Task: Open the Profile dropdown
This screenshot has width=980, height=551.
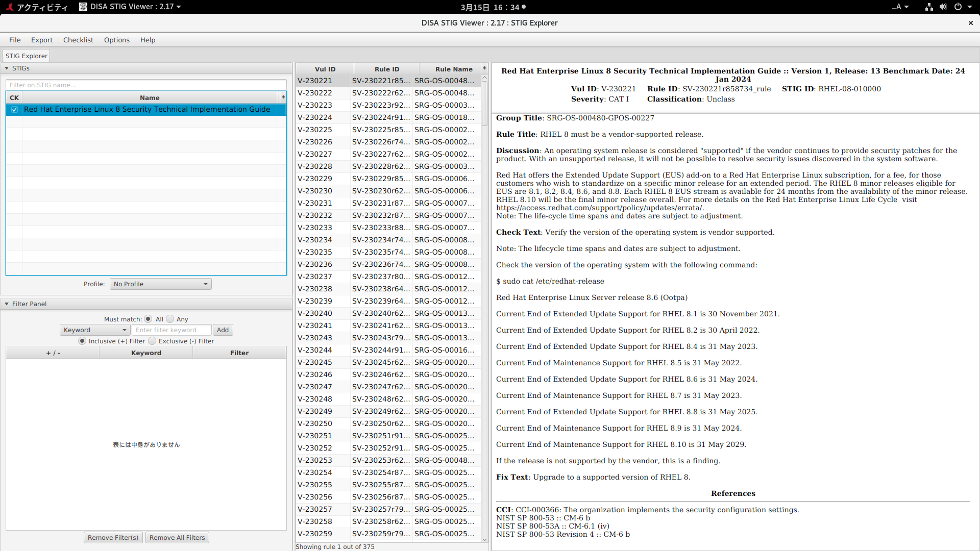Action: pos(160,284)
